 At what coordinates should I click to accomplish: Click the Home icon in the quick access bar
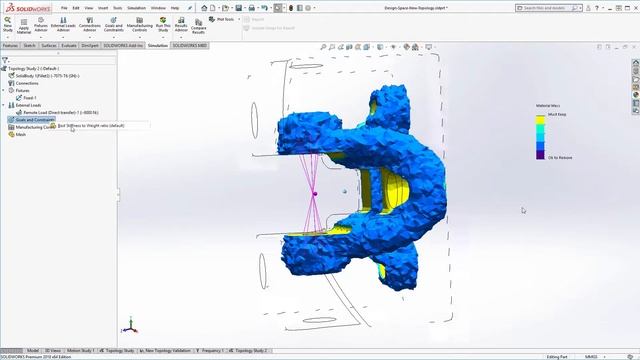coord(204,8)
